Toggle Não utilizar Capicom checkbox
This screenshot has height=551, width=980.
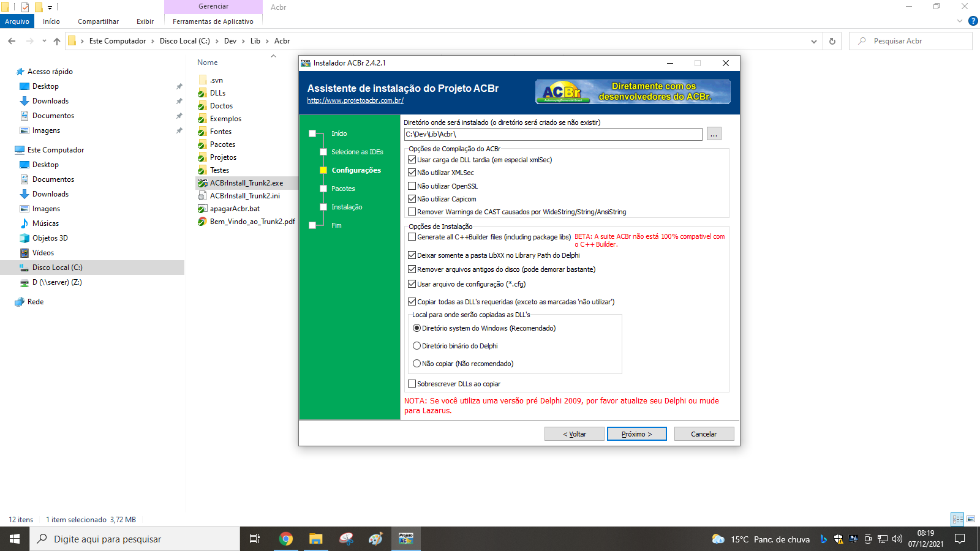[412, 199]
